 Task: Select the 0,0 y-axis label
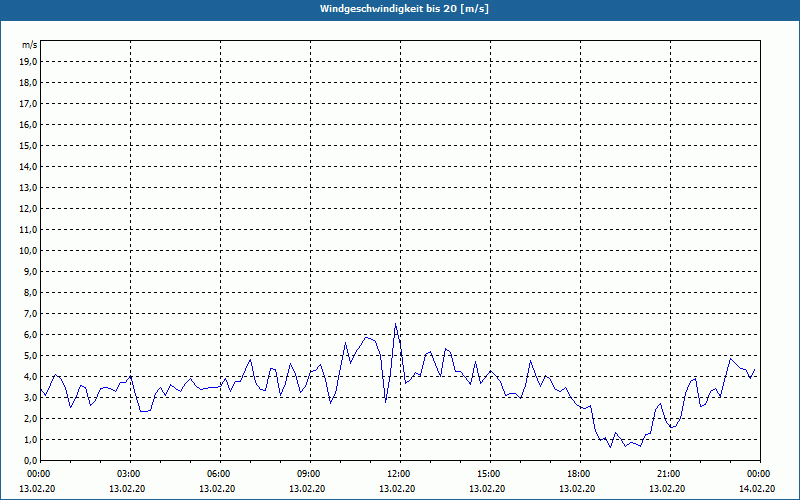30,461
